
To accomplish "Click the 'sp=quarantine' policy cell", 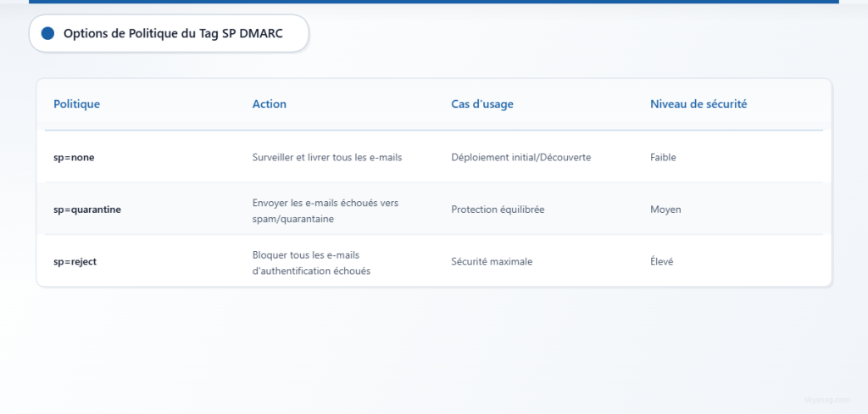I will 87,210.
